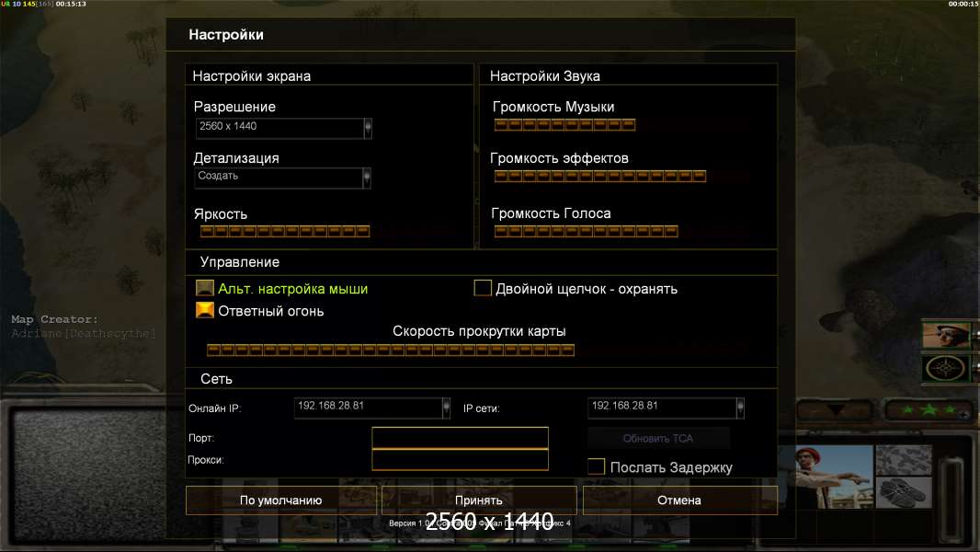Image resolution: width=980 pixels, height=552 pixels.
Task: Click the Обновить ТСА button
Action: point(658,438)
